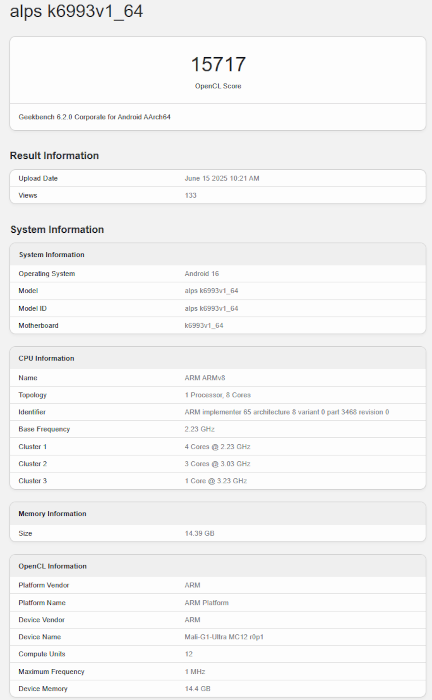This screenshot has height=700, width=432.
Task: Click the Topology value 1 Processor, 8 Cores
Action: (x=218, y=395)
